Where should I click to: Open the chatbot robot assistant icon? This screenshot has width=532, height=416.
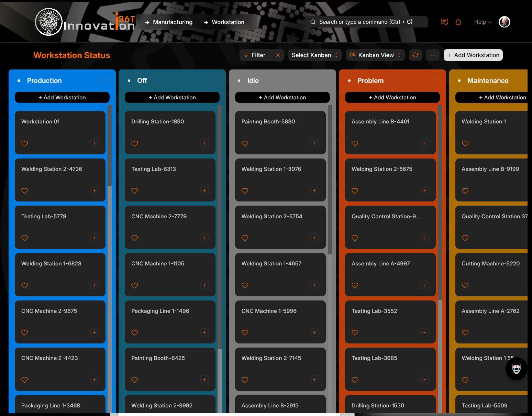(x=516, y=369)
